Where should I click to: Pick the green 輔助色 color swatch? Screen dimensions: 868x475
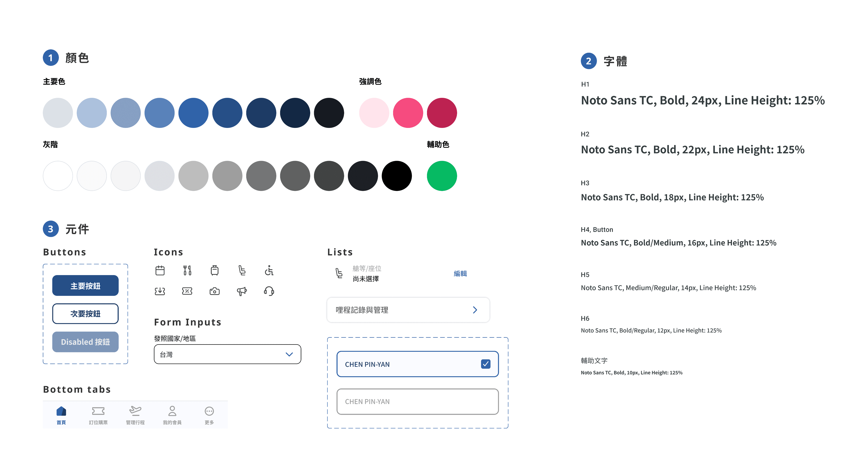(x=442, y=176)
